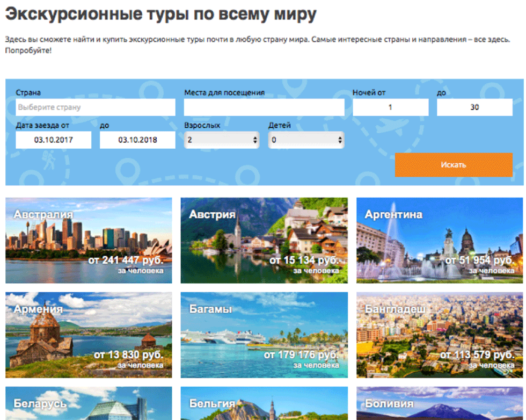Image resolution: width=526 pixels, height=420 pixels.
Task: Click the maximum nights field showing 30
Action: point(474,107)
